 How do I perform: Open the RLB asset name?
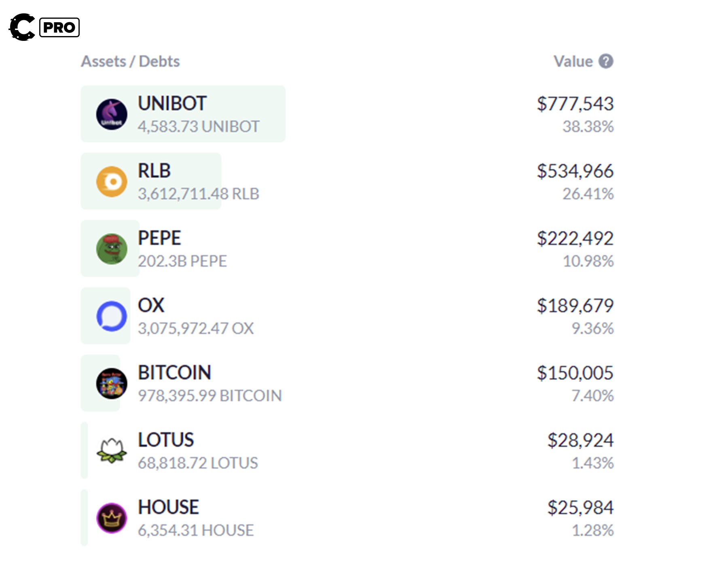click(x=154, y=171)
